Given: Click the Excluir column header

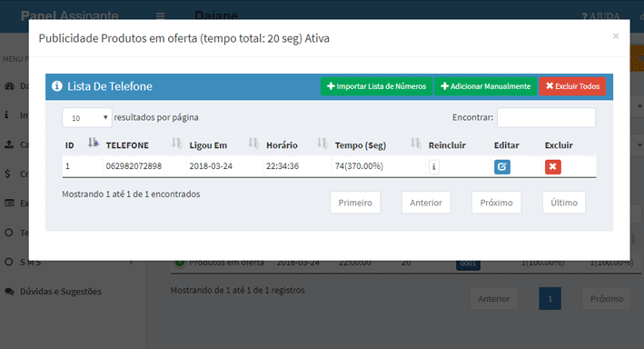Looking at the screenshot, I should [559, 145].
